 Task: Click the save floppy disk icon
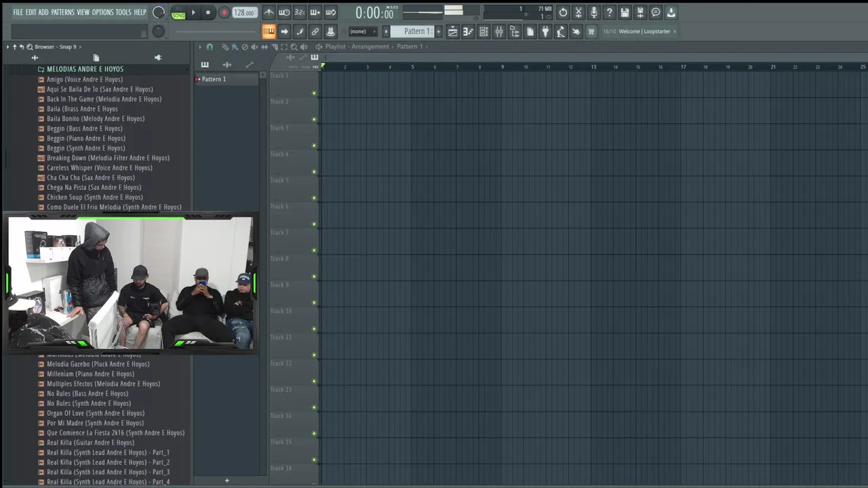tap(625, 12)
